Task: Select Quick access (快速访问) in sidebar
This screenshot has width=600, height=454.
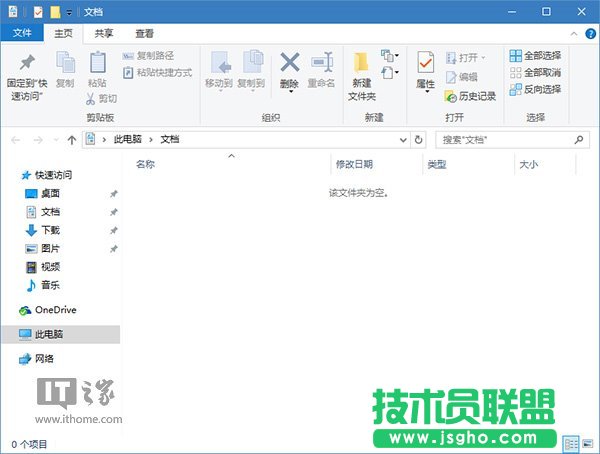Action: click(x=47, y=175)
